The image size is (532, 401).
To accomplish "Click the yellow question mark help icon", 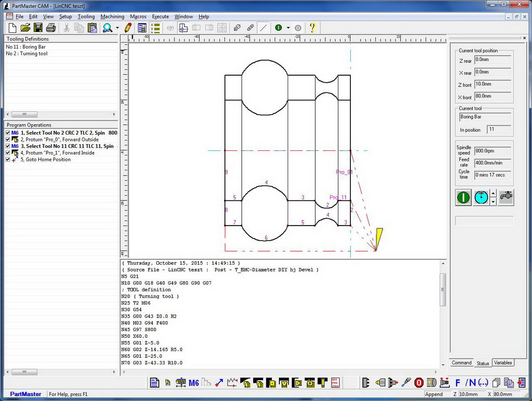I will (312, 28).
